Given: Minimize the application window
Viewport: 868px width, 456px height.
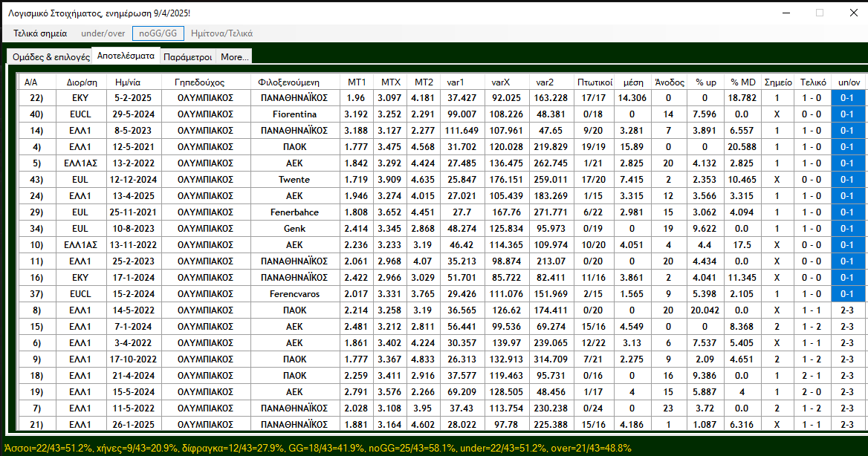Looking at the screenshot, I should (x=786, y=13).
